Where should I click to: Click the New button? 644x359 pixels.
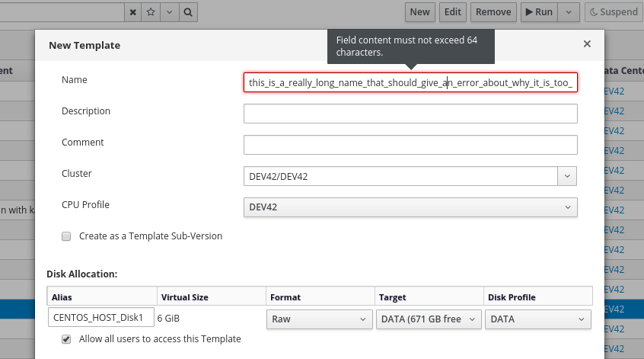point(419,12)
